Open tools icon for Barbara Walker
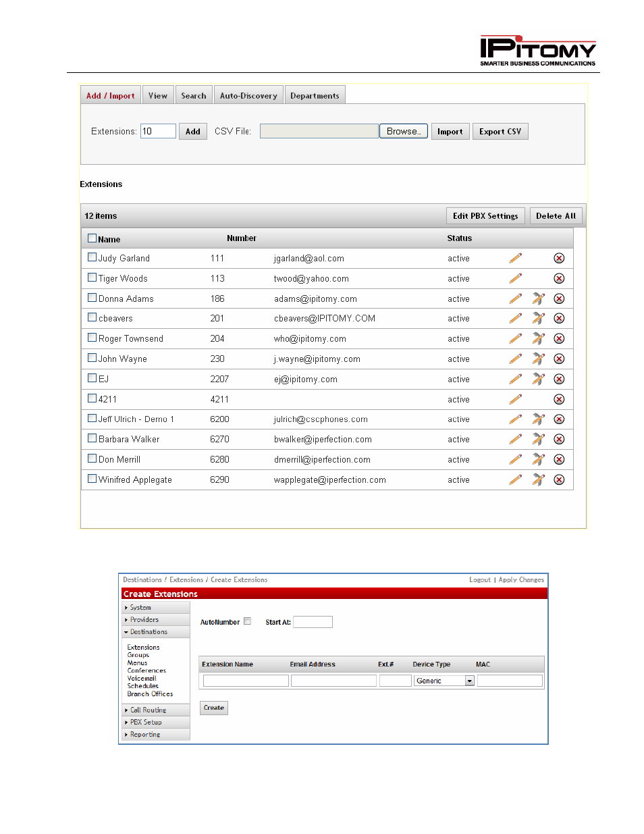 coord(538,439)
